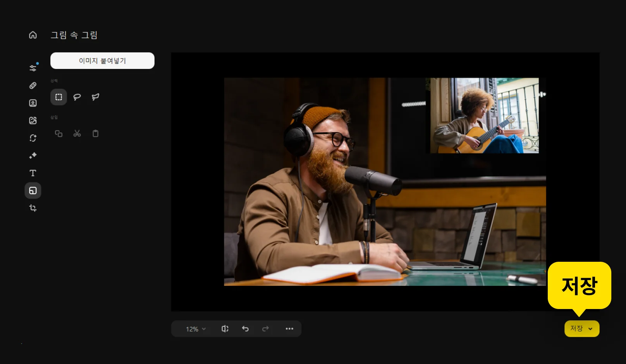The height and width of the screenshot is (364, 626).
Task: Select the inset guitar player image
Action: (x=484, y=115)
